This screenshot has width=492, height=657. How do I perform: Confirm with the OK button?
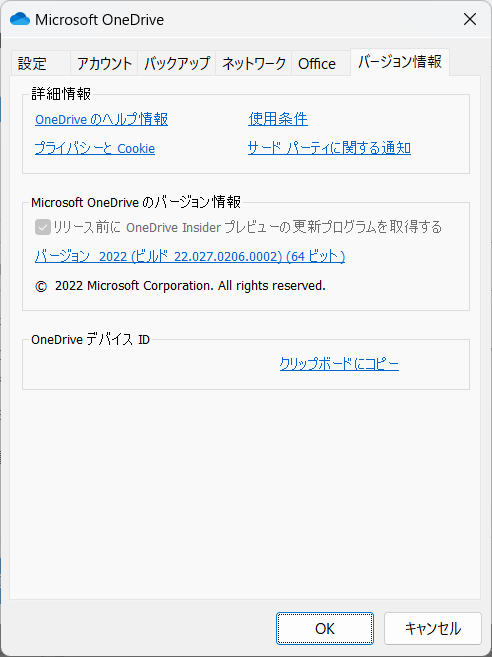(x=325, y=629)
